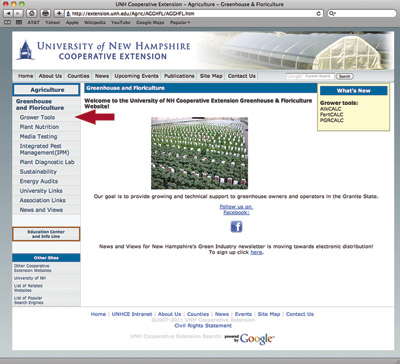Open Media Testing in sidebar
Image resolution: width=400 pixels, height=364 pixels.
[x=38, y=137]
